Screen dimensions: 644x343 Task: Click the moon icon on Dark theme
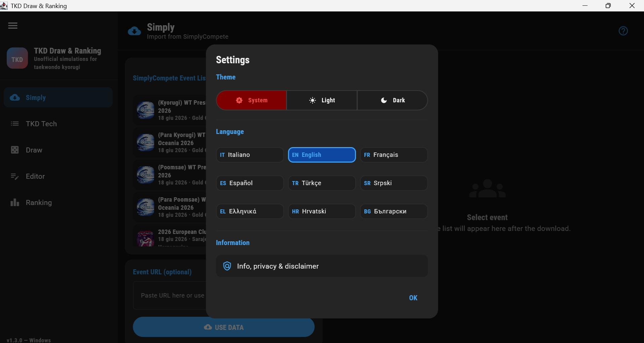click(384, 100)
